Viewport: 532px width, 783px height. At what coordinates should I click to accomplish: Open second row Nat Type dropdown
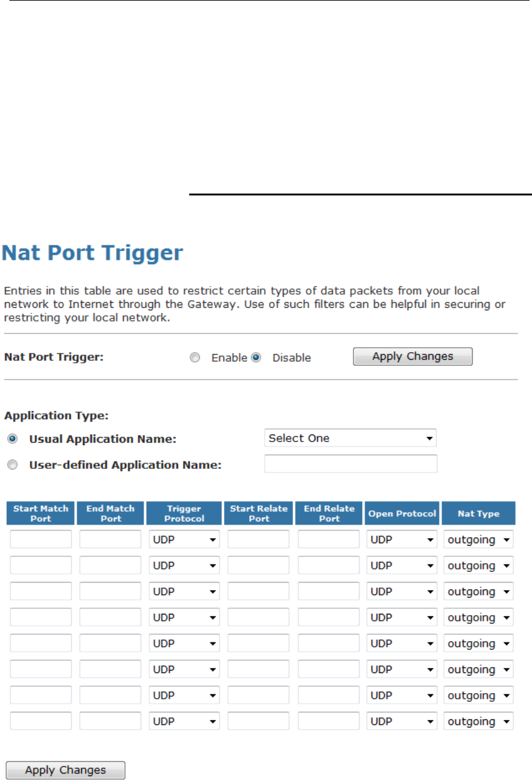479,566
